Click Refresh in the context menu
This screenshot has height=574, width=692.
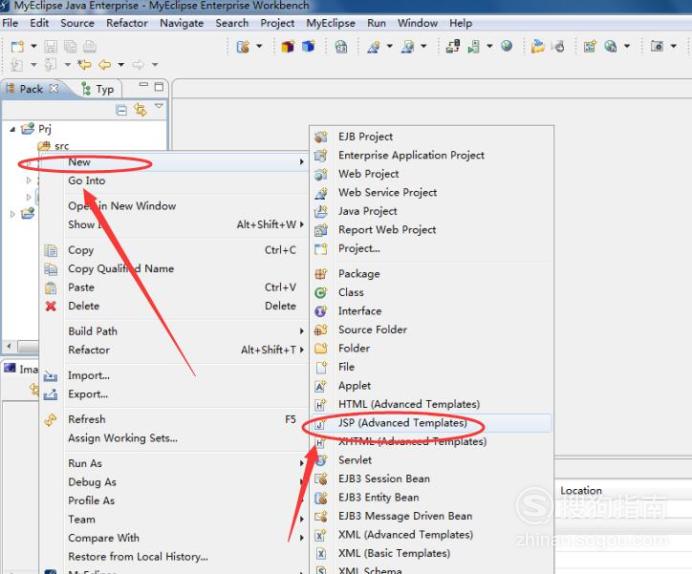(174, 419)
